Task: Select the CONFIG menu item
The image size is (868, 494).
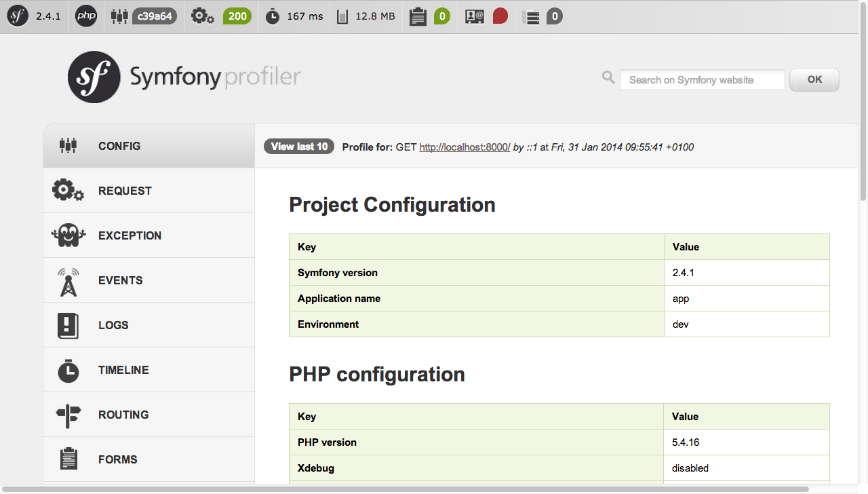Action: [149, 146]
